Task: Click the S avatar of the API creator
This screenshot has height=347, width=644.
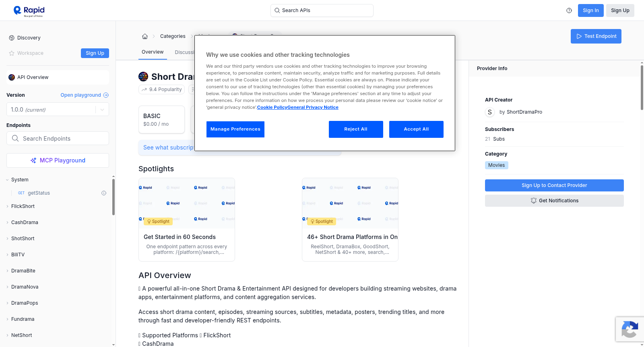Action: pyautogui.click(x=490, y=112)
